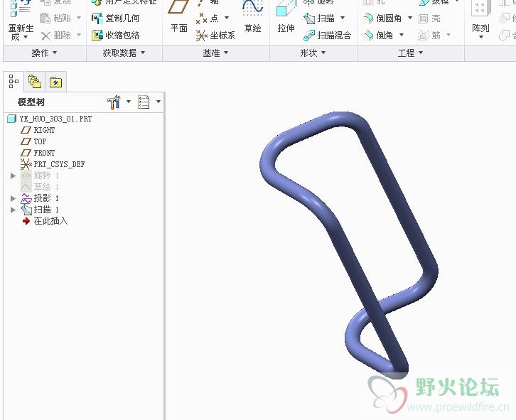The width and height of the screenshot is (516, 420).
Task: Select the Swept Blend (扫描混合) tool
Action: tap(327, 36)
